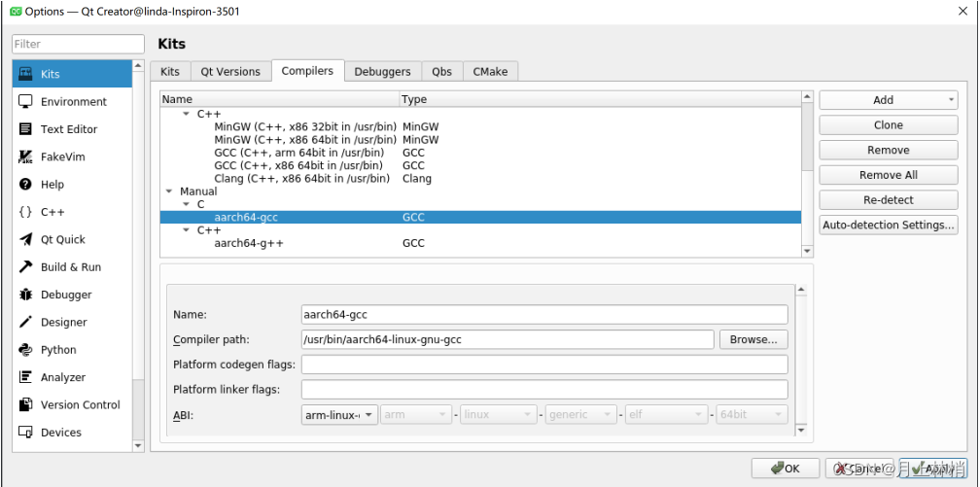Image resolution: width=980 pixels, height=487 pixels.
Task: Collapse the Manual C compilers group
Action: click(x=186, y=204)
